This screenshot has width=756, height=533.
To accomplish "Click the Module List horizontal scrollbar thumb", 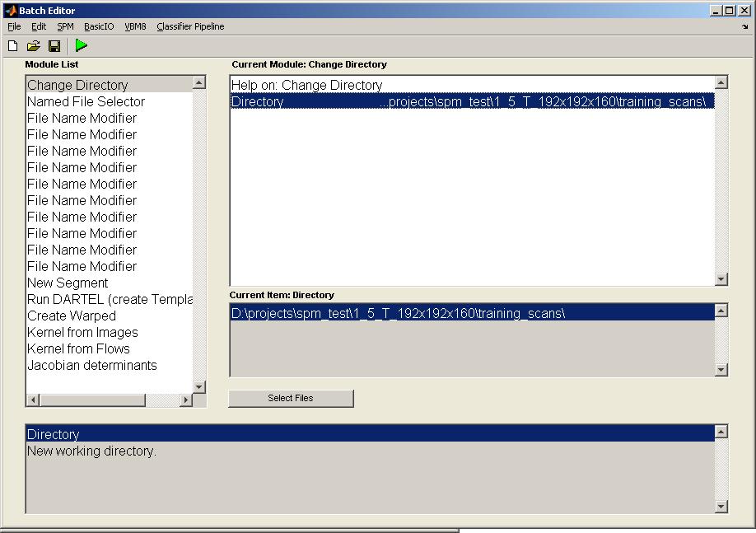I will (92, 400).
